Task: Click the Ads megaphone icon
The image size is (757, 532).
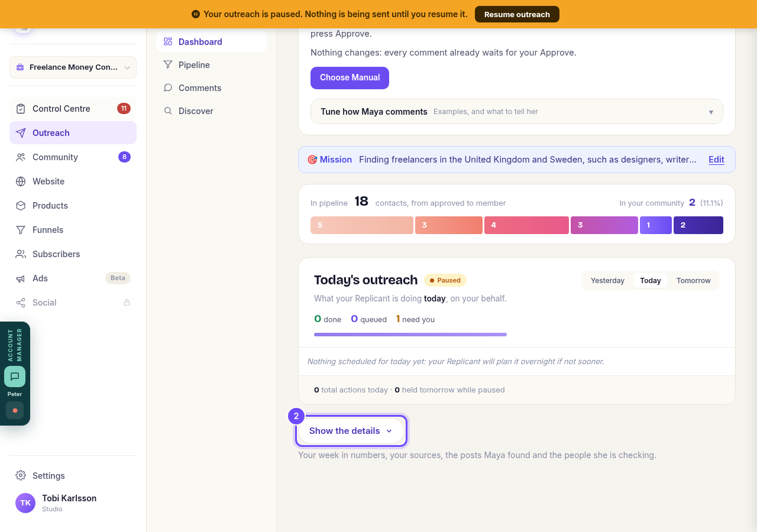Action: pyautogui.click(x=21, y=278)
